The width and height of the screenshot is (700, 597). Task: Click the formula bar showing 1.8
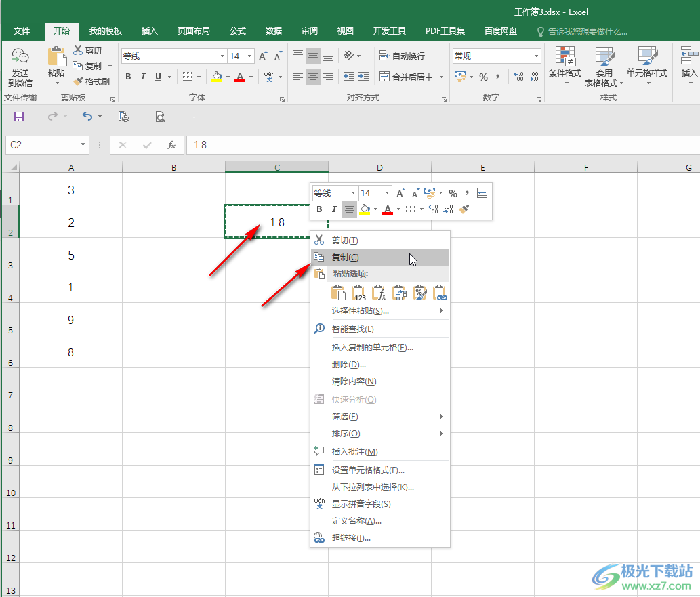443,145
